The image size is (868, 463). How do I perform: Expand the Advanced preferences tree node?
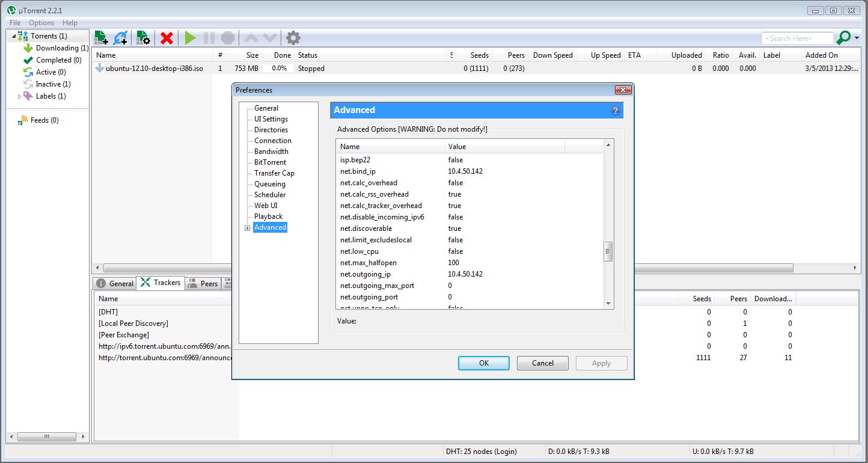[x=247, y=228]
